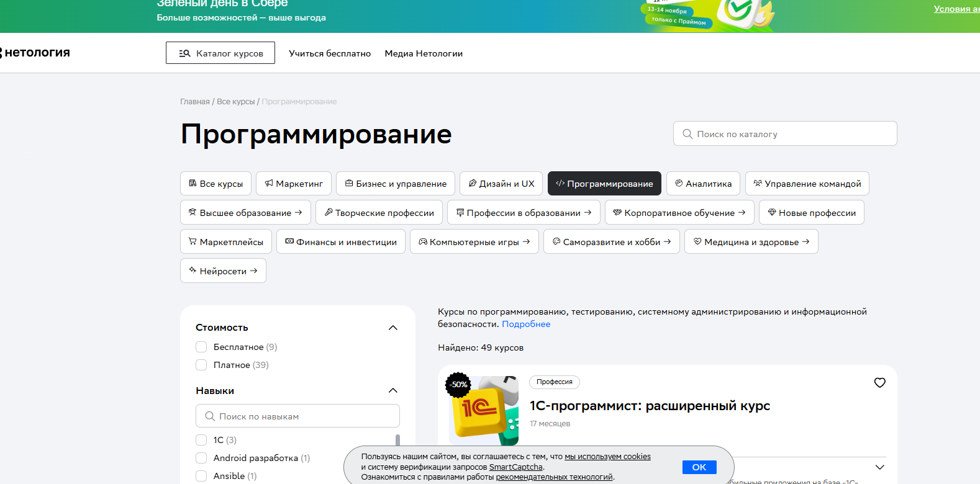Go to Учиться бесплатно in navigation
Viewport: 980px width, 484px height.
(x=330, y=53)
